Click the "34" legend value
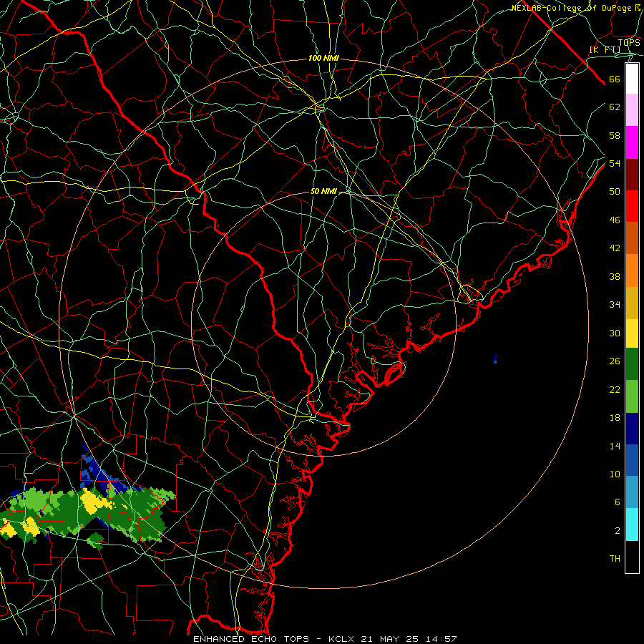Viewport: 644px width, 644px height. pyautogui.click(x=615, y=305)
